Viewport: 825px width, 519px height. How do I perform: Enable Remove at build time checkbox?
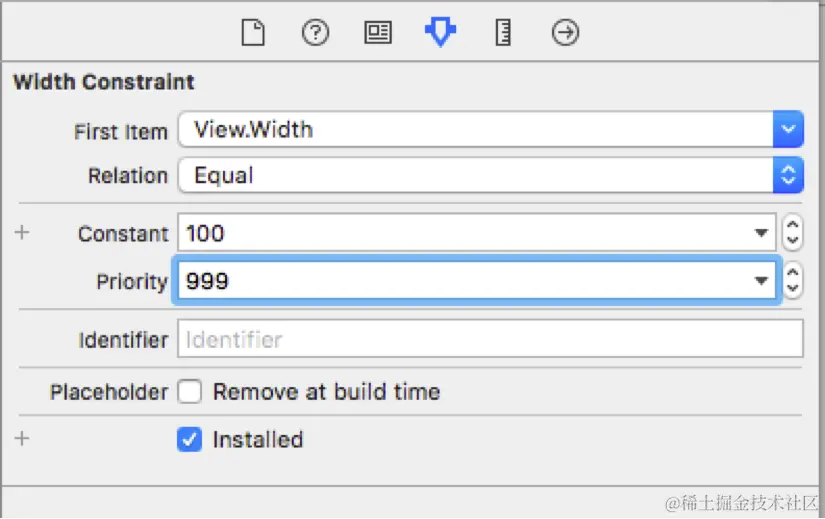[x=190, y=392]
